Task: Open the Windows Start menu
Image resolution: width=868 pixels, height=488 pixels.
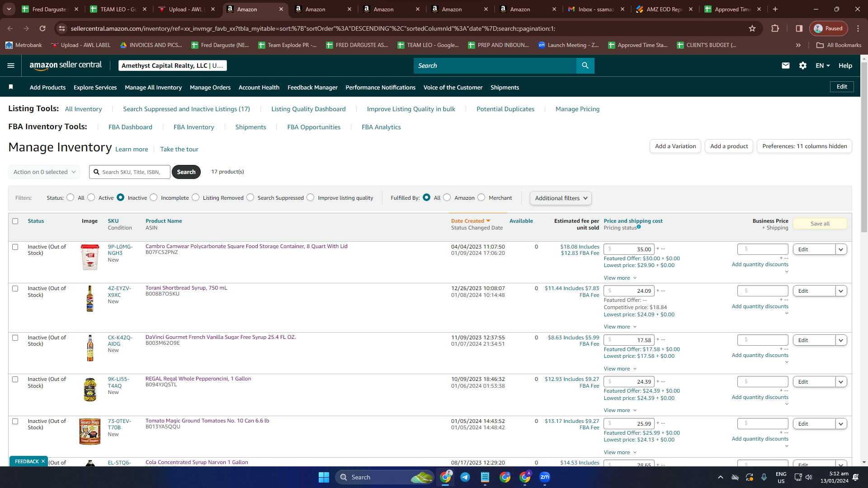Action: point(324,477)
